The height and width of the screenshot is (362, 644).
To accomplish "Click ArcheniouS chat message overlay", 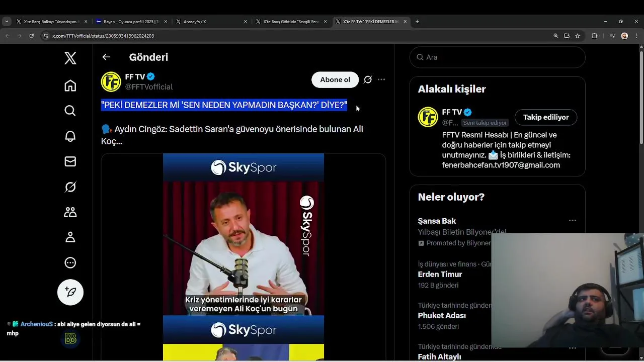I will click(73, 328).
